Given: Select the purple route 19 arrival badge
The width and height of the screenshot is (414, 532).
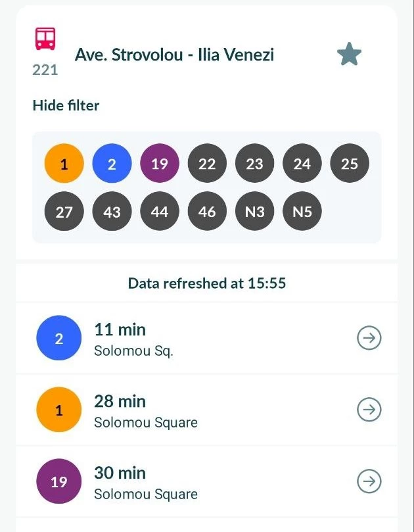Looking at the screenshot, I should tap(58, 481).
